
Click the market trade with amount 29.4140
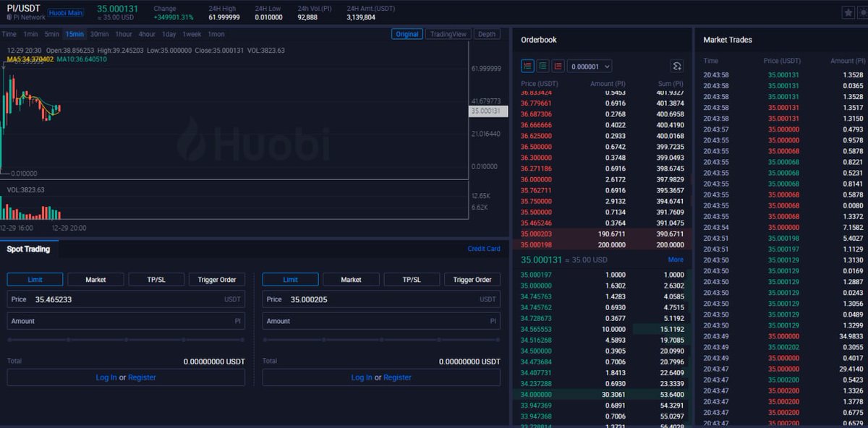pos(783,369)
